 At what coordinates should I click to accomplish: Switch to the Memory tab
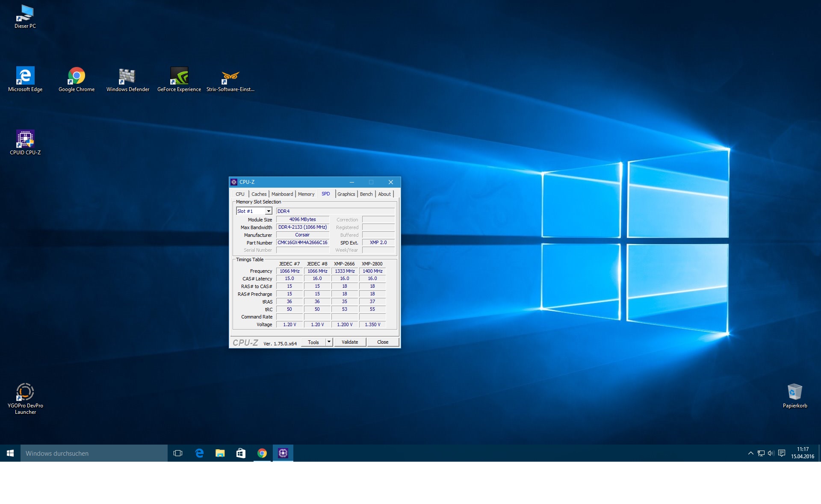click(x=306, y=194)
